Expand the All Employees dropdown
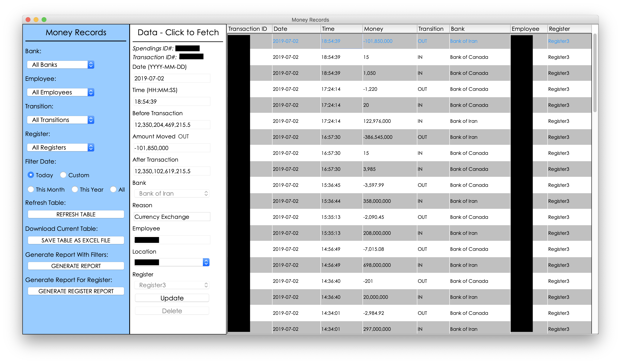Screen dimensions: 621x364 point(60,92)
